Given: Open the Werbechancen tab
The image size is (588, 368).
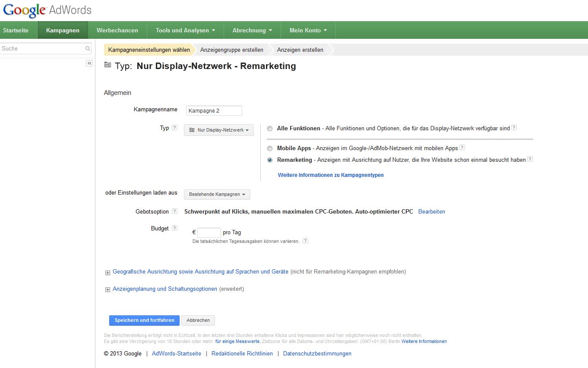Looking at the screenshot, I should click(x=117, y=30).
